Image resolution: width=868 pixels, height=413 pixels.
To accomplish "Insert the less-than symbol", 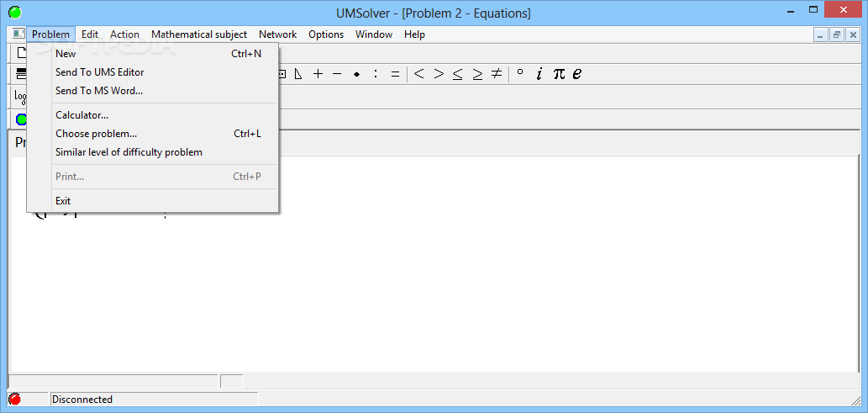I will (x=419, y=73).
